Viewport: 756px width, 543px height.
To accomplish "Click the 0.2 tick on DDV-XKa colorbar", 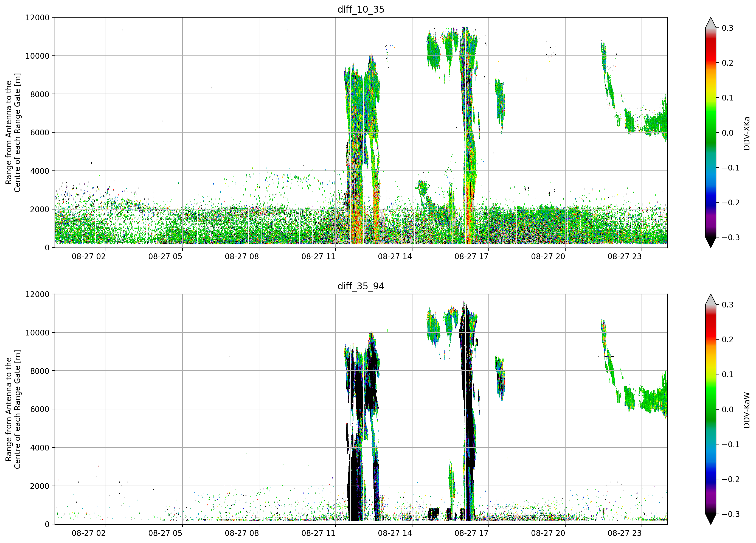I will click(x=728, y=63).
